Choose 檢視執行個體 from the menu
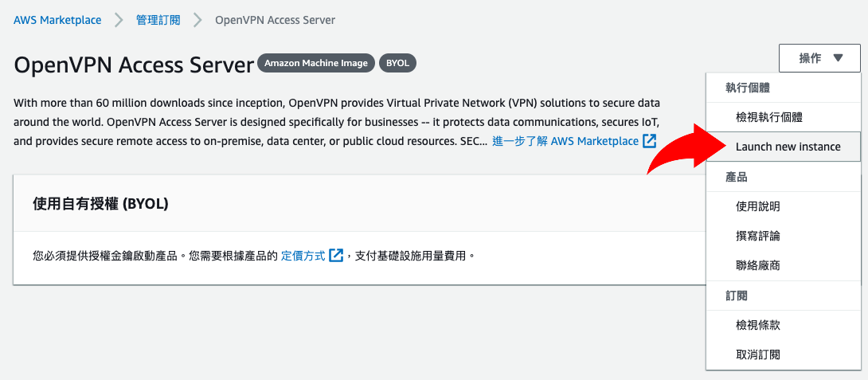Viewport: 868px width, 380px height. pos(784,117)
